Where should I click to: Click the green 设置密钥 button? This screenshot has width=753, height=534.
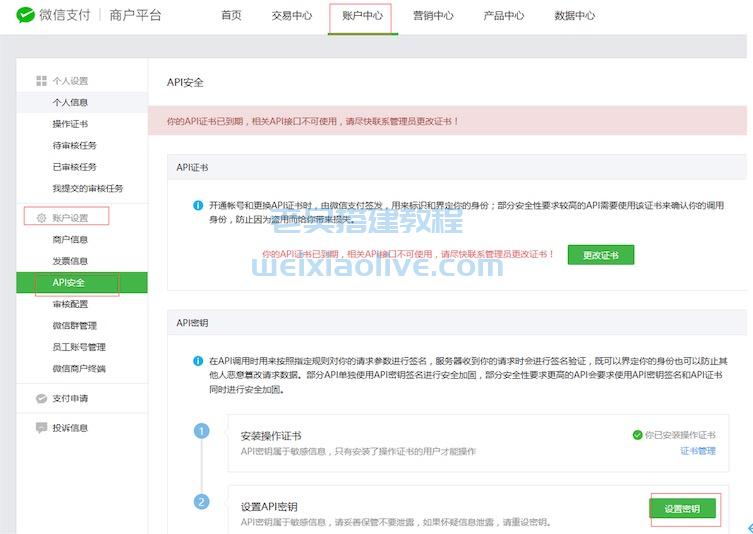(x=682, y=509)
